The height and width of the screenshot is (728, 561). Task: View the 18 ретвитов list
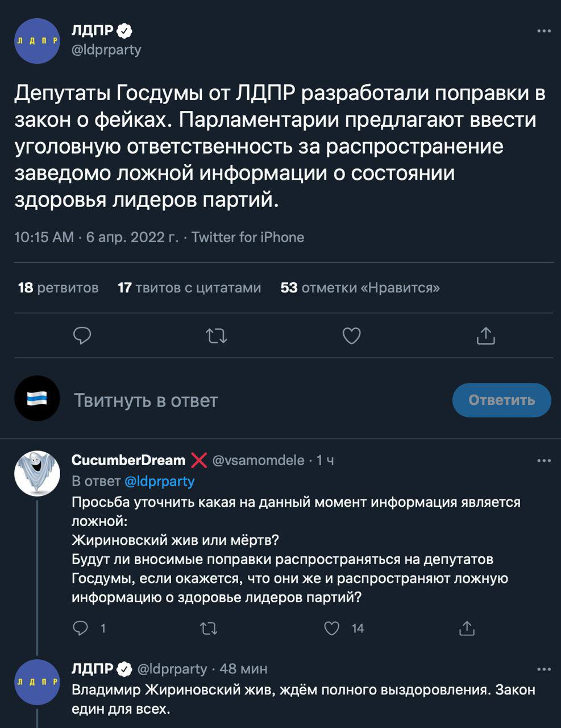(58, 288)
